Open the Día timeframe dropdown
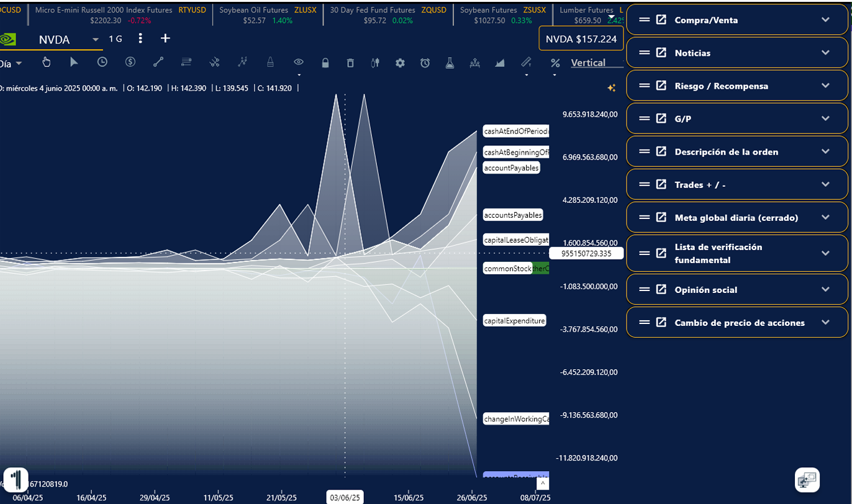This screenshot has height=504, width=852. pos(12,63)
